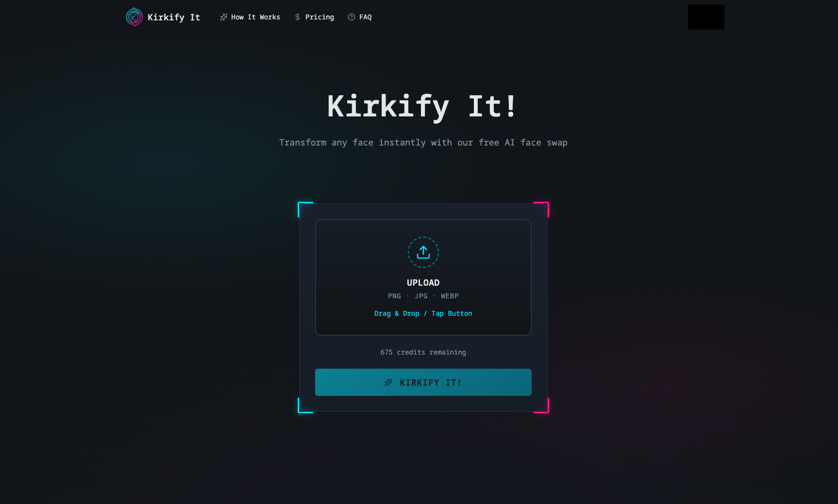
Task: Click the question mark circle icon beside FAQ
Action: (x=351, y=17)
